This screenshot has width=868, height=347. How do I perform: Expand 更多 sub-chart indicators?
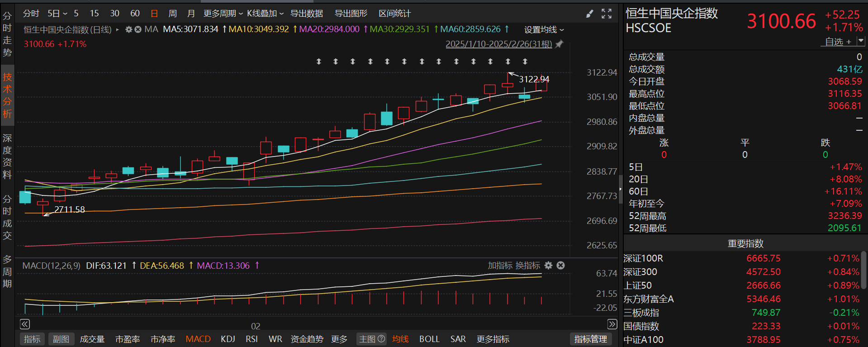tap(339, 339)
